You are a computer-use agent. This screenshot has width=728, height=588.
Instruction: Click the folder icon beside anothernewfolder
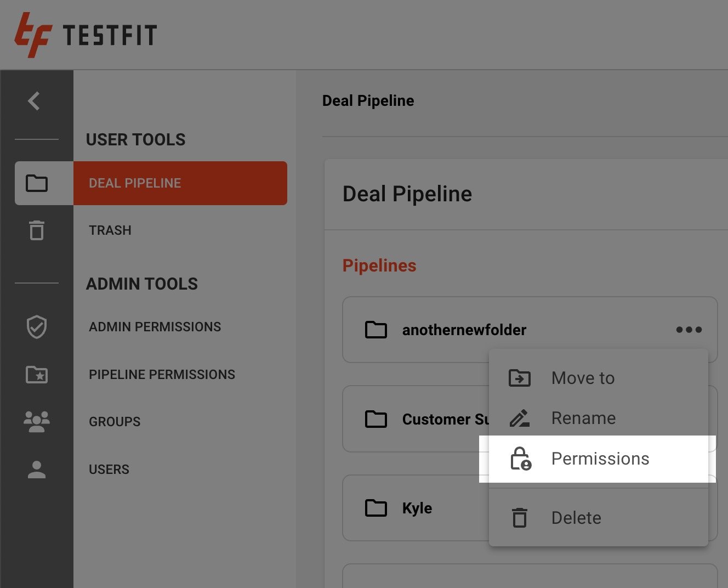[x=376, y=330]
